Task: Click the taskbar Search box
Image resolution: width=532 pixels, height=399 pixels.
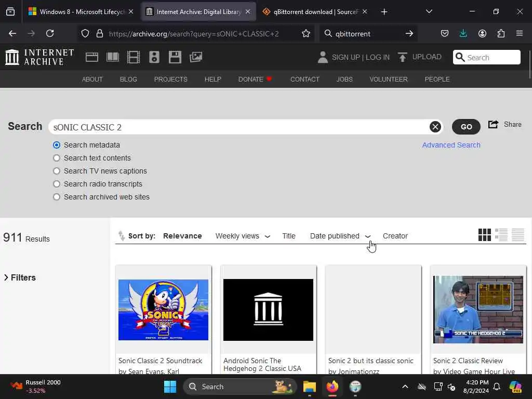Action: [240, 387]
